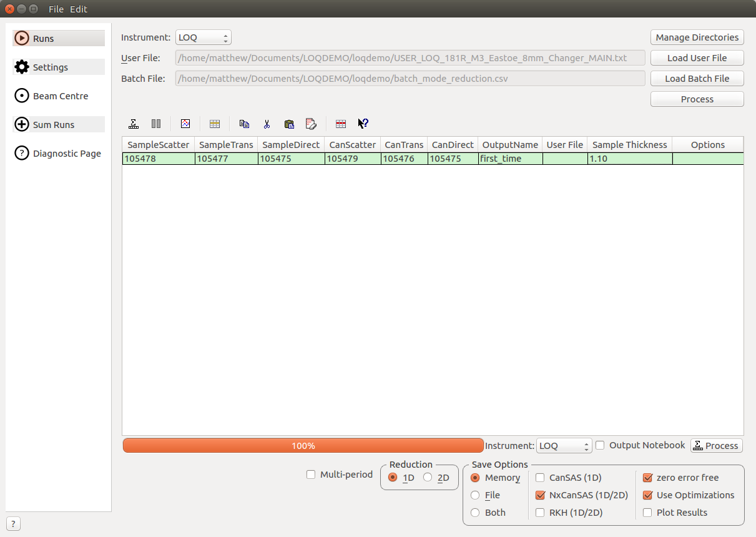The image size is (756, 537).
Task: Enable the Multi-period checkbox
Action: tap(311, 475)
